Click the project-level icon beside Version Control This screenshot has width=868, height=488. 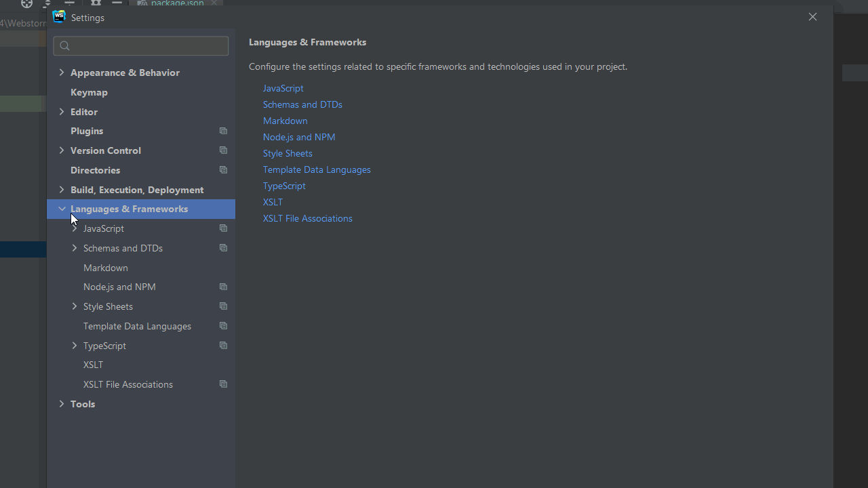[x=223, y=150]
